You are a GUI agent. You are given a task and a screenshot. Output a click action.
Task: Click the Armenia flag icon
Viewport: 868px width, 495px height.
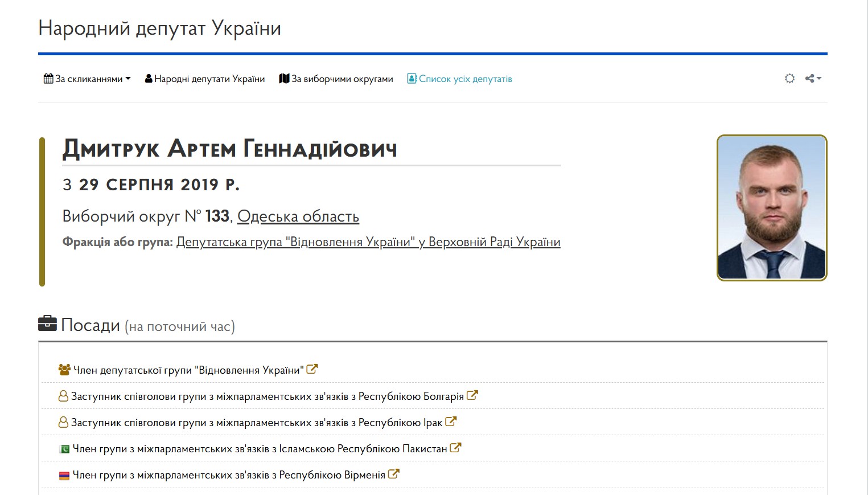coord(64,475)
